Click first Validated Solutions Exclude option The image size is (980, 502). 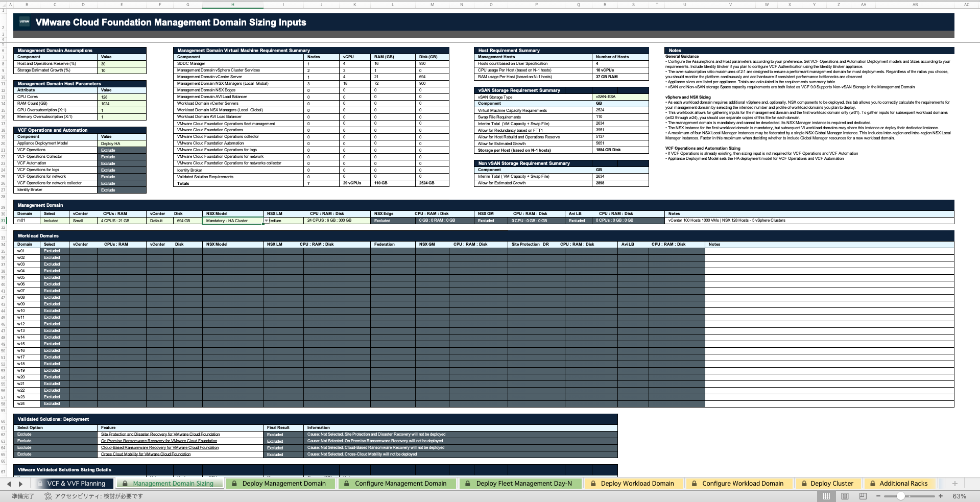pyautogui.click(x=56, y=434)
